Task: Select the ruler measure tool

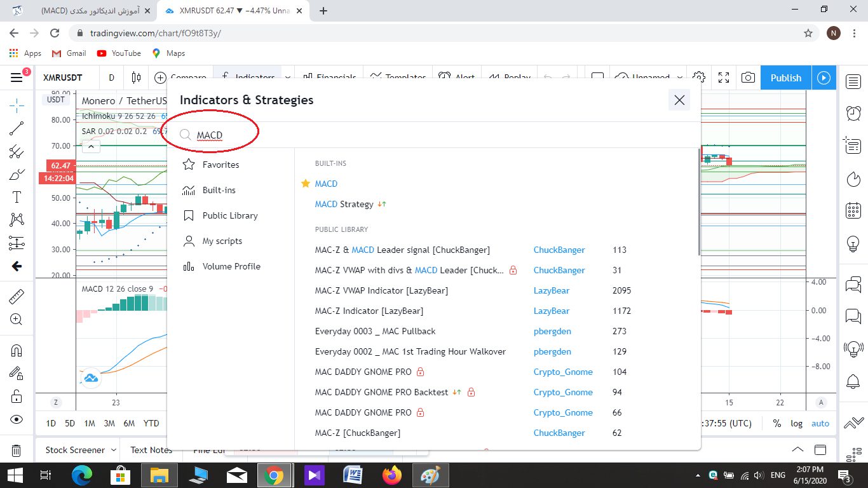Action: (17, 296)
